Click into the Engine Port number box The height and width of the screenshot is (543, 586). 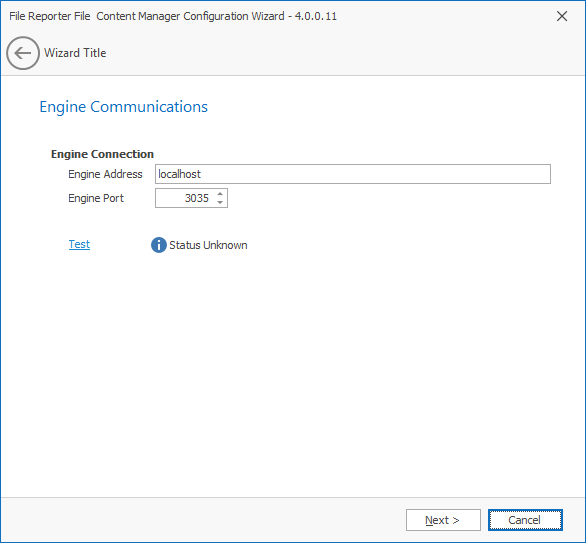click(185, 198)
